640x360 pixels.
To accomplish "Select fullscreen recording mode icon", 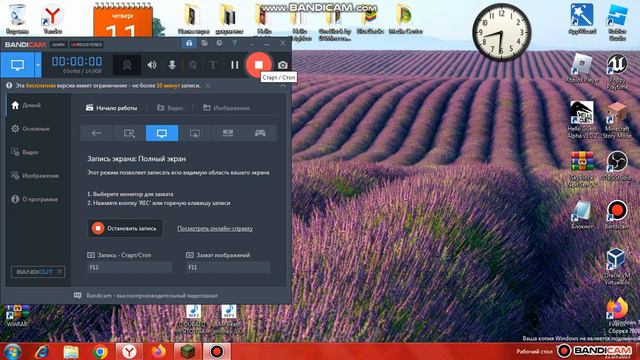I will click(x=162, y=133).
